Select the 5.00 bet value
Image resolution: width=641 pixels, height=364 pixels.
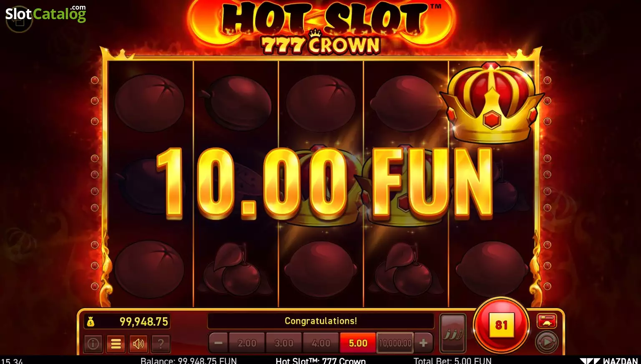click(358, 343)
